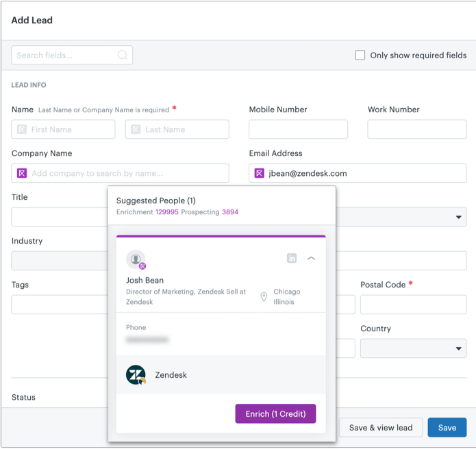This screenshot has width=476, height=449.
Task: Click the Zendesk company logo
Action: (x=136, y=374)
